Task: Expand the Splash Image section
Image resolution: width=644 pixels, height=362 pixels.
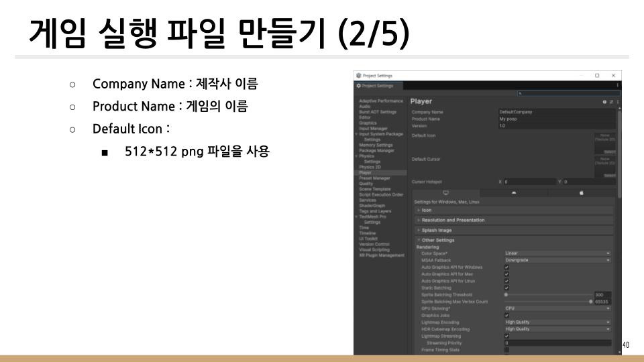Action: coord(514,230)
